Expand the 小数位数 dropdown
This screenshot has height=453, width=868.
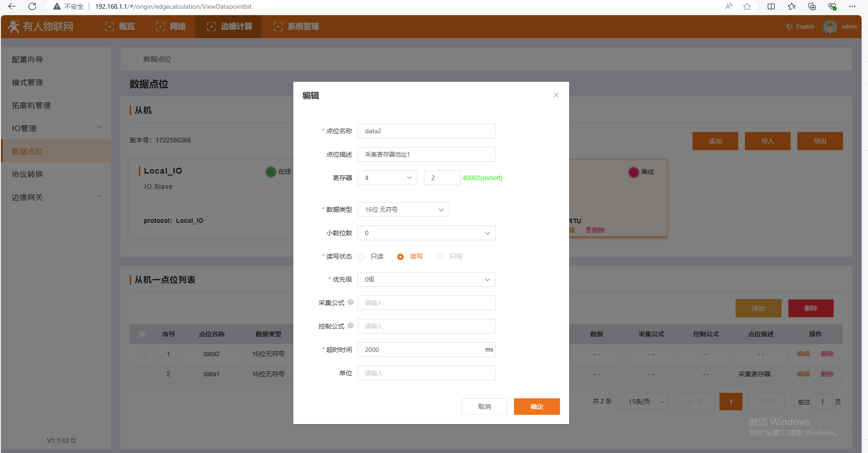pyautogui.click(x=426, y=233)
